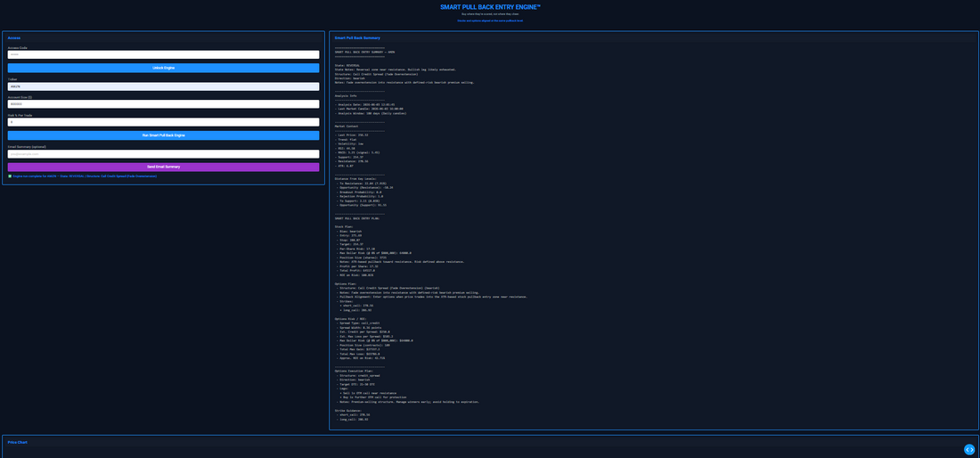980x458 pixels.
Task: Click the Email Summary (optional) field
Action: pos(163,154)
